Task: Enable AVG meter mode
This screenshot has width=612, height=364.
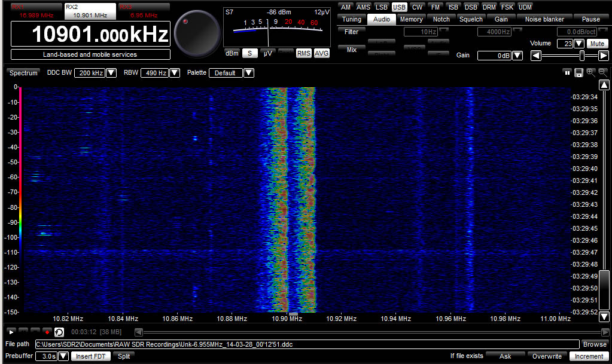Action: click(322, 53)
